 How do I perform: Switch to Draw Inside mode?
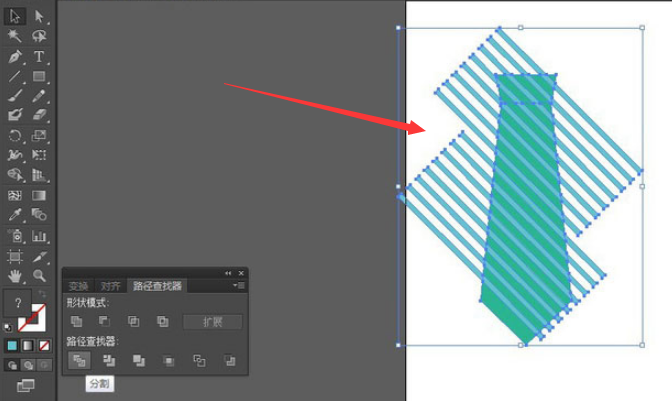(44, 365)
